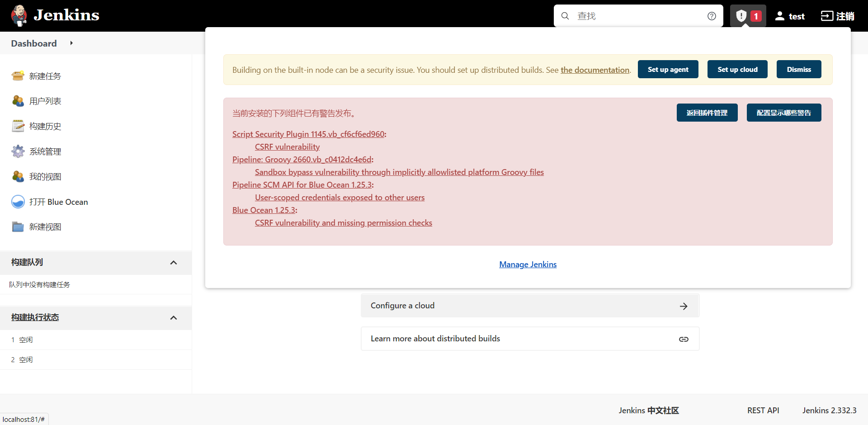This screenshot has height=425, width=868.
Task: Click the 新建视图 folder icon
Action: click(18, 227)
